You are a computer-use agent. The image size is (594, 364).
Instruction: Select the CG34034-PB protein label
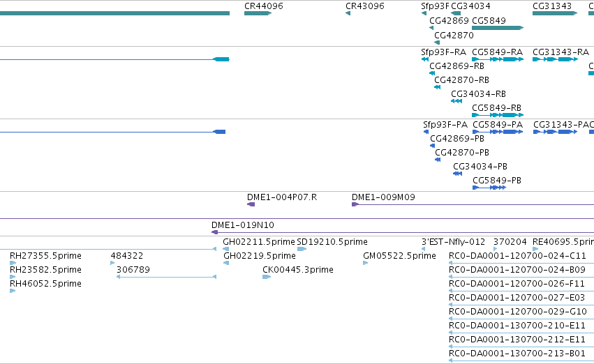(x=480, y=167)
